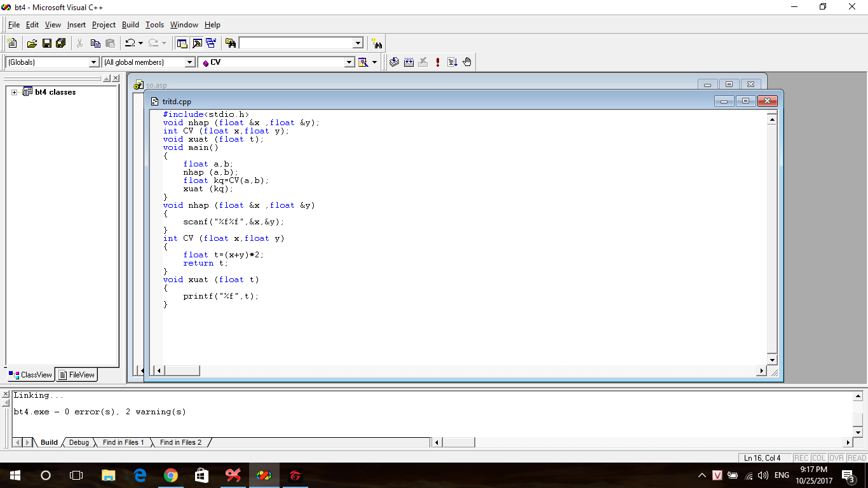Open the All global members dropdown
The image size is (868, 488).
[x=189, y=62]
